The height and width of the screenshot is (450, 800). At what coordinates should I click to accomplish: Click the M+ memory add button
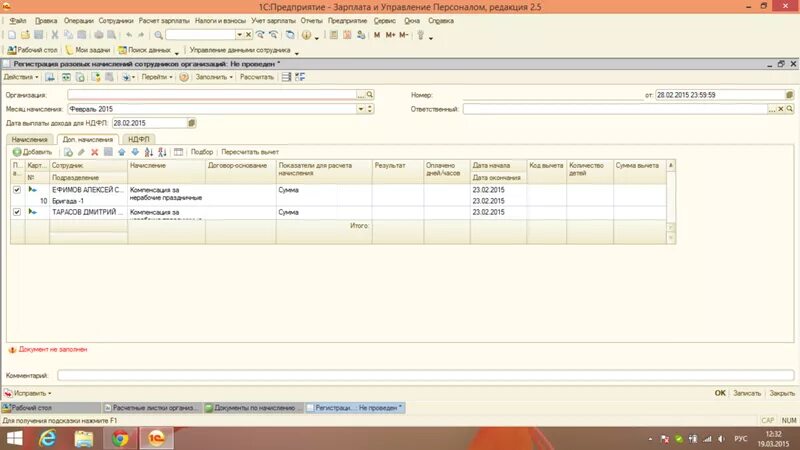390,35
